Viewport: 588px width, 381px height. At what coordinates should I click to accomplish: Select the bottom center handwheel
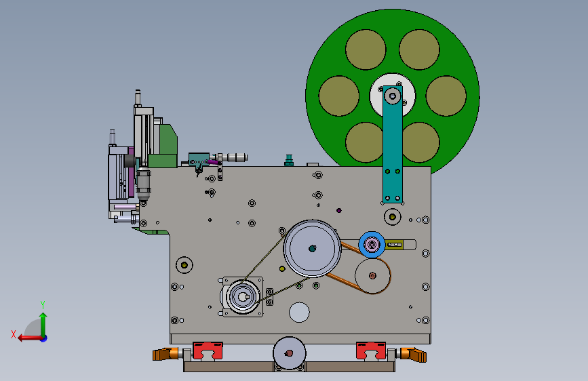(x=289, y=353)
